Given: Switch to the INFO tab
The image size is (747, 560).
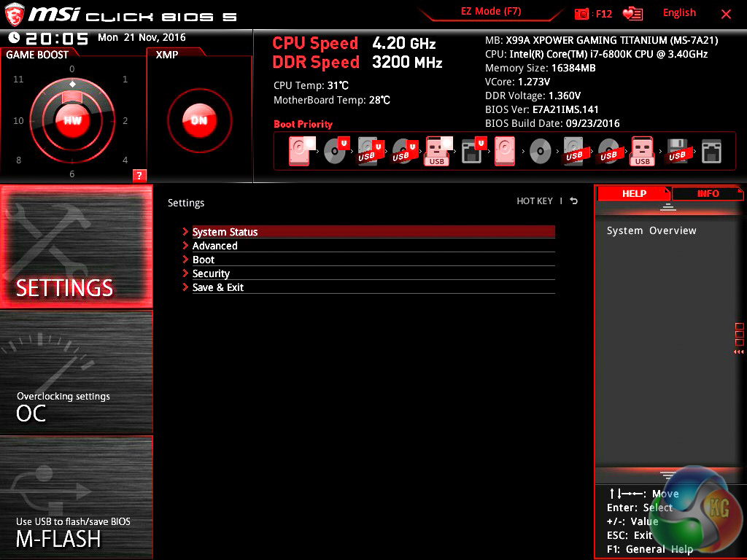Looking at the screenshot, I should click(x=708, y=193).
